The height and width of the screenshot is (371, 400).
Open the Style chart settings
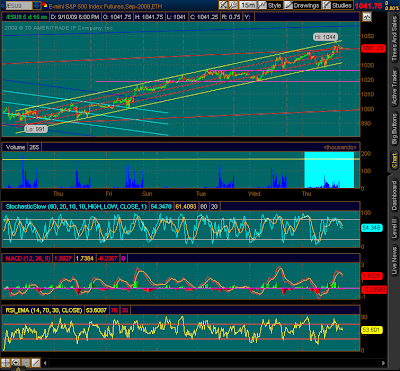(270, 5)
